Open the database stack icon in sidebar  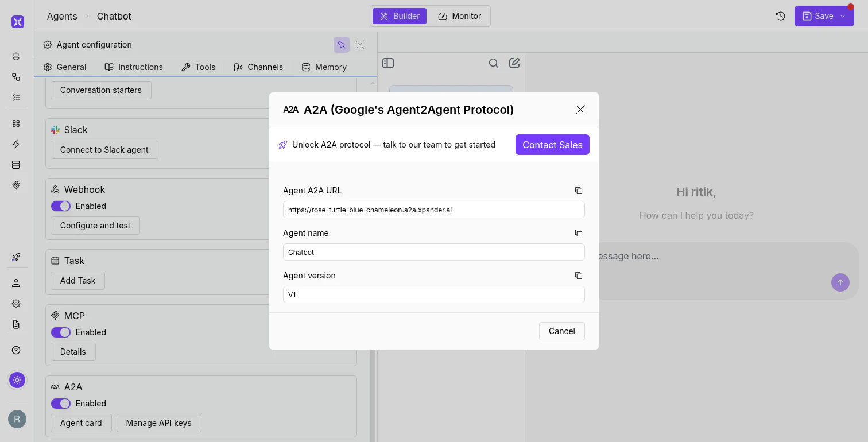(16, 165)
